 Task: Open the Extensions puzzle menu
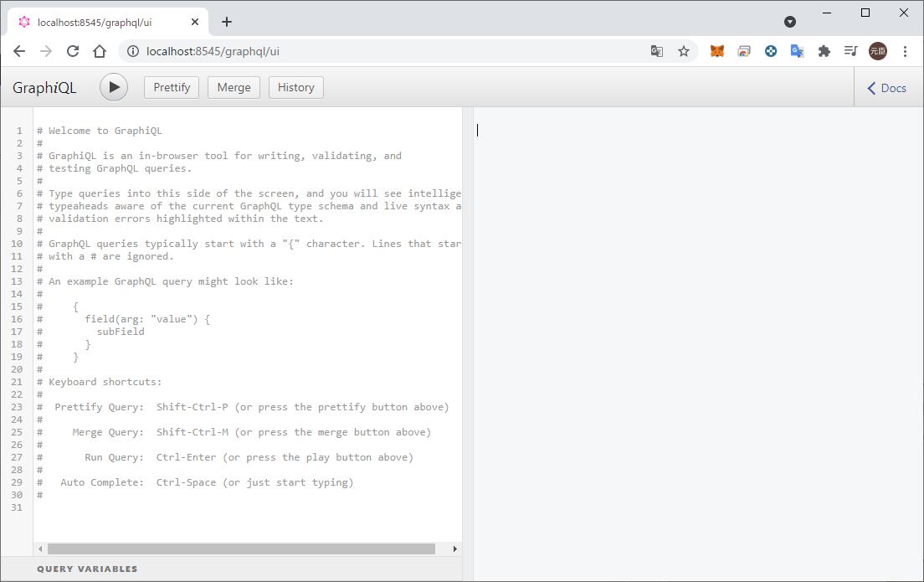[824, 51]
